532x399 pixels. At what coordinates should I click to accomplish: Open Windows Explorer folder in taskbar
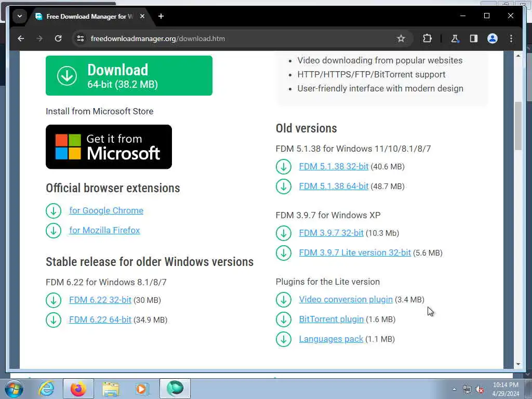[x=111, y=389]
